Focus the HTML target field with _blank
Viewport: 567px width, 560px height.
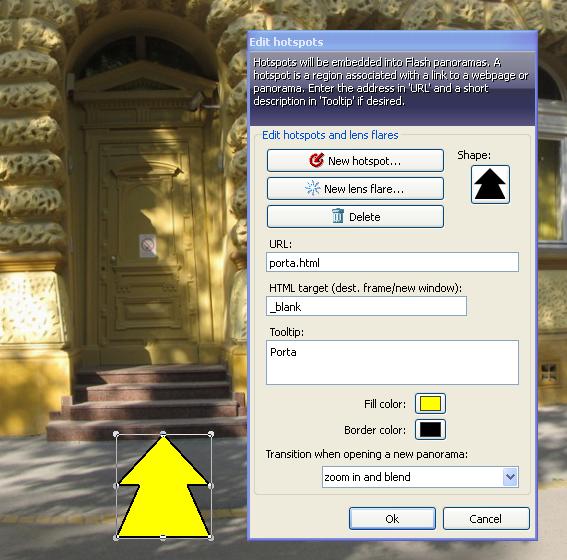coord(366,306)
